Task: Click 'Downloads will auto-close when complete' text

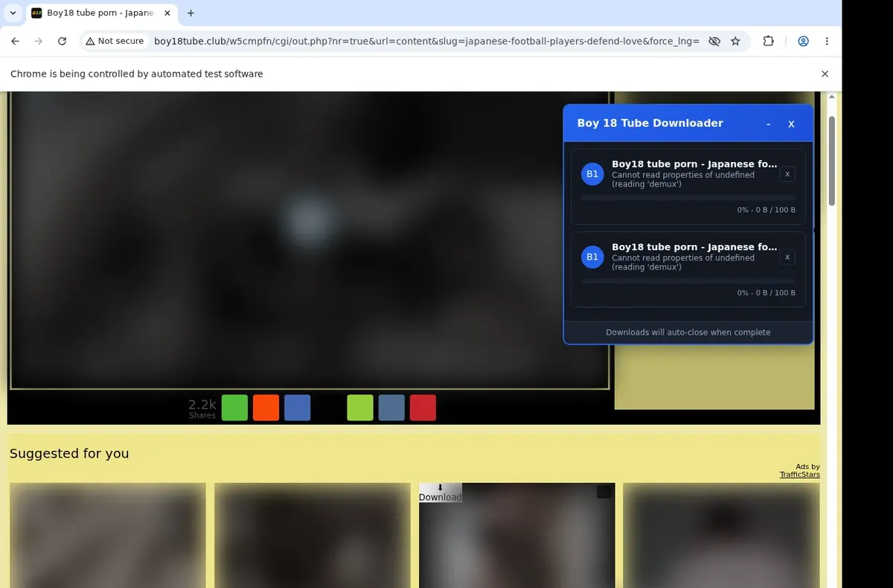Action: [x=688, y=332]
